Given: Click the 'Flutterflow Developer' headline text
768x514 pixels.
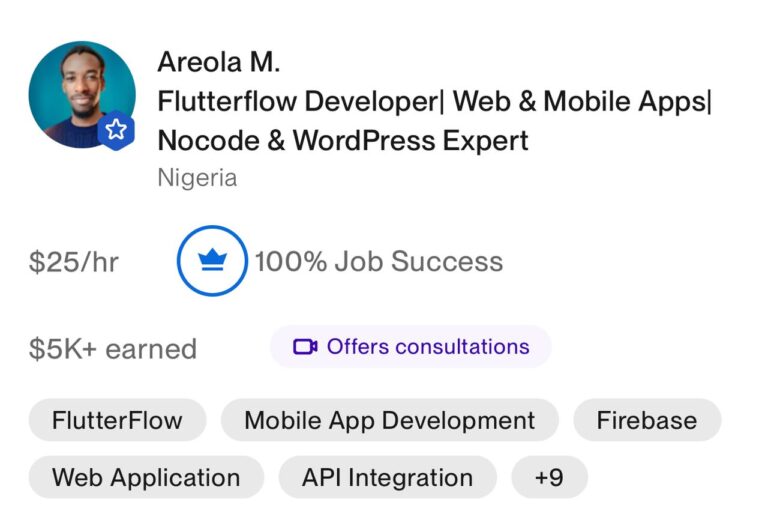Looking at the screenshot, I should pos(299,101).
